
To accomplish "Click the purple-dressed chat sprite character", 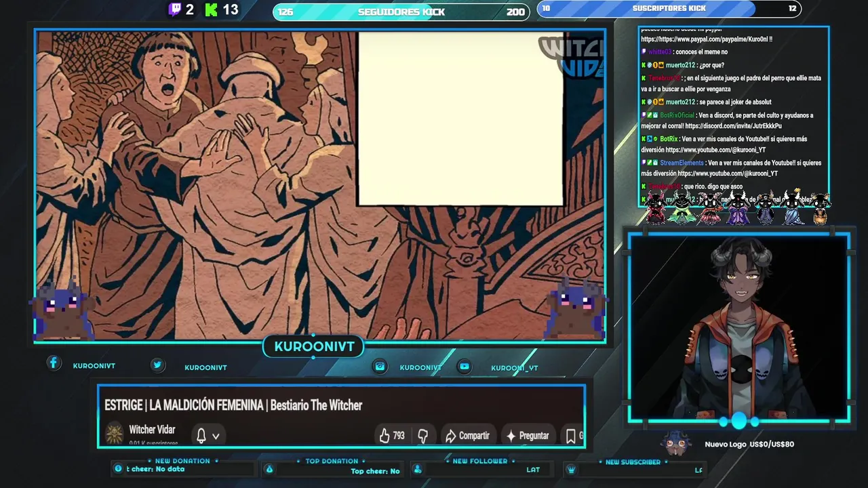I will pos(738,207).
